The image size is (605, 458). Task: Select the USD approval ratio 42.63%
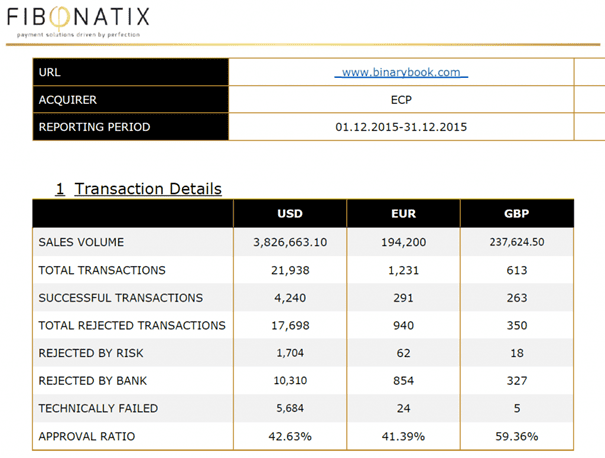point(290,436)
